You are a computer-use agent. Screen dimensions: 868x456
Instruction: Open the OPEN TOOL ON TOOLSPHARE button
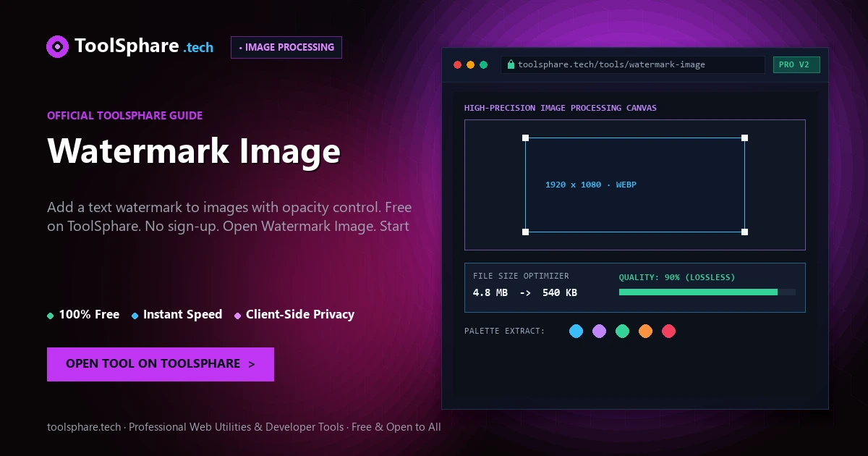[x=161, y=364]
